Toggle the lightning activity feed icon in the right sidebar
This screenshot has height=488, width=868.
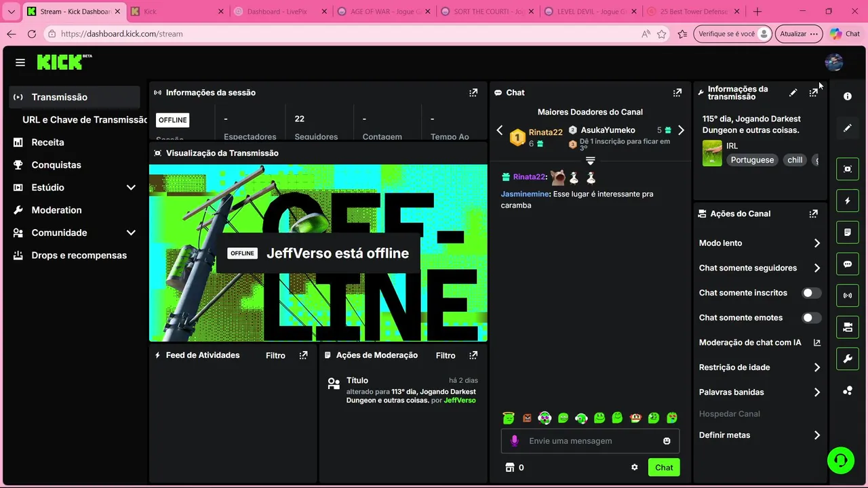point(848,201)
